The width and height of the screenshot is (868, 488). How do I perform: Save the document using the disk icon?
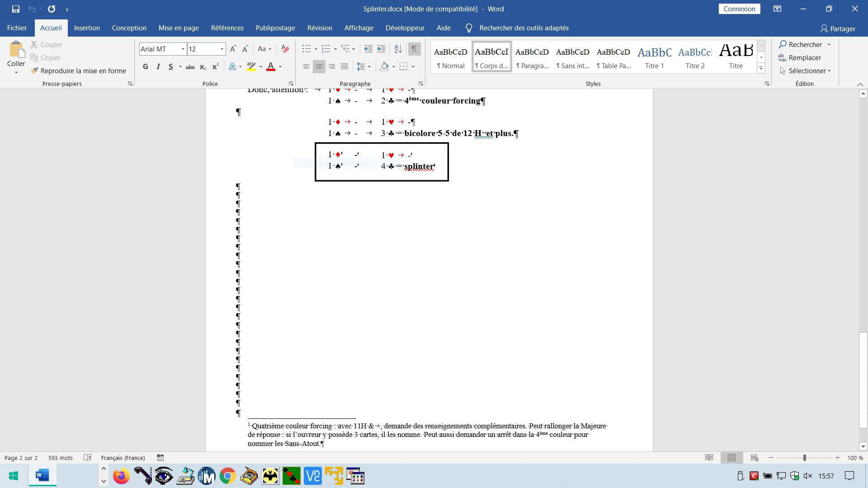click(x=16, y=9)
